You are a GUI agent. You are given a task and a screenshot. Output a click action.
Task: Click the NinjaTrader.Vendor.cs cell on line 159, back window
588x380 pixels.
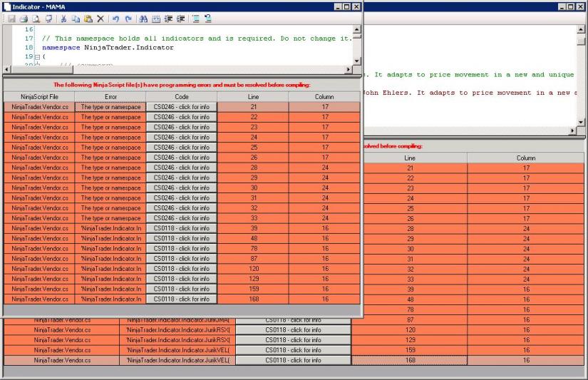point(62,350)
